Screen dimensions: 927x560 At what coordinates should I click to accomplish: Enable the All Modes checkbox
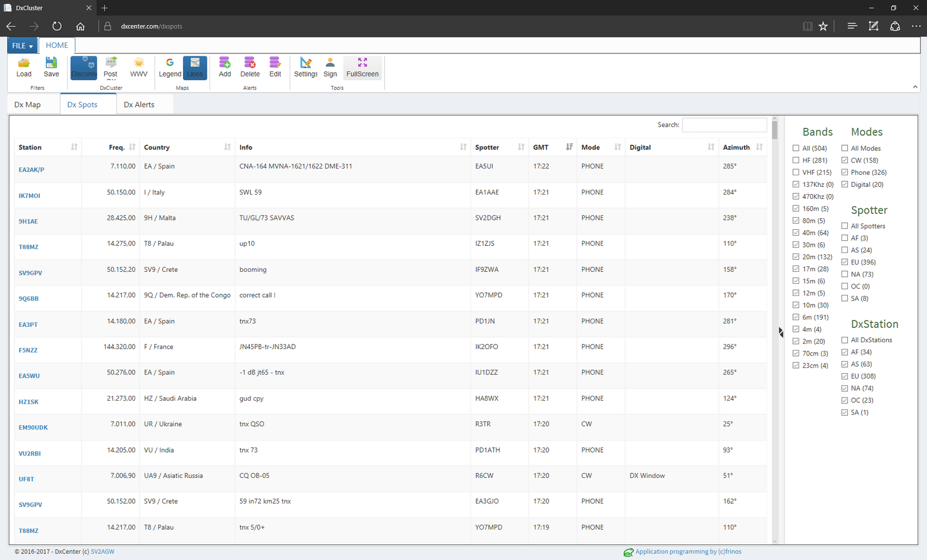(844, 148)
